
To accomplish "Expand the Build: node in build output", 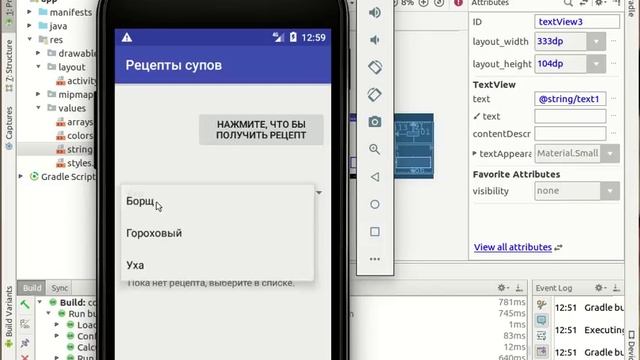I will tap(40, 302).
